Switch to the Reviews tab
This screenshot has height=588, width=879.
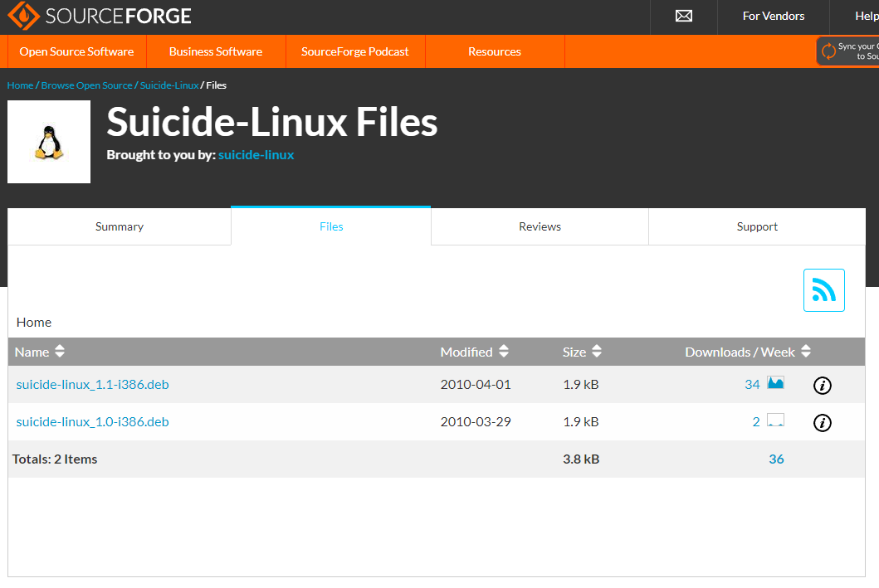pyautogui.click(x=540, y=226)
